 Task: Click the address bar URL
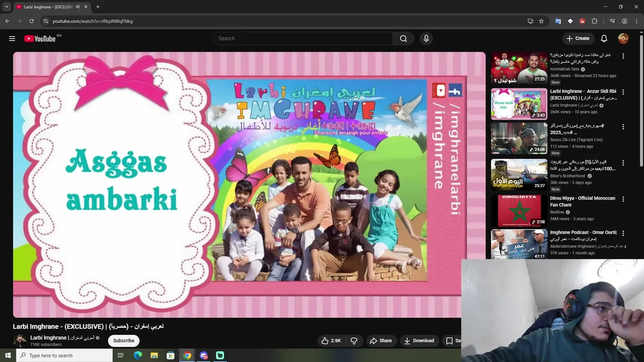pos(93,21)
